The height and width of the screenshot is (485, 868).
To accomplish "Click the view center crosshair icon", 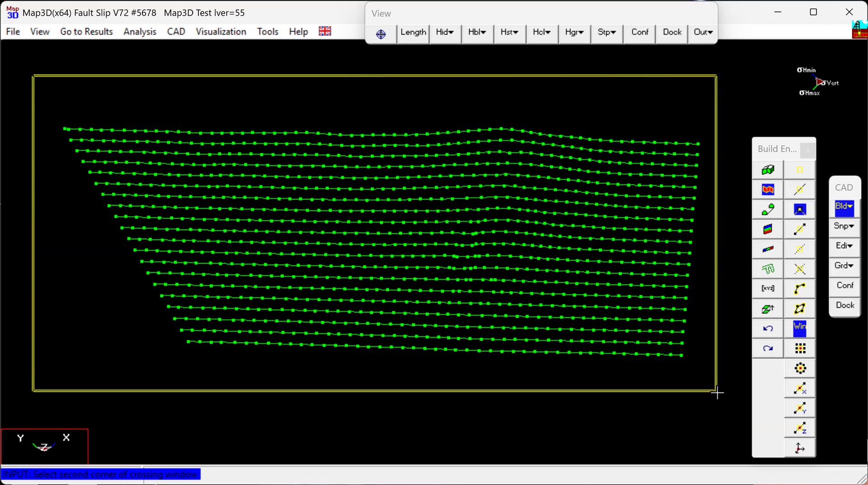I will tap(381, 34).
